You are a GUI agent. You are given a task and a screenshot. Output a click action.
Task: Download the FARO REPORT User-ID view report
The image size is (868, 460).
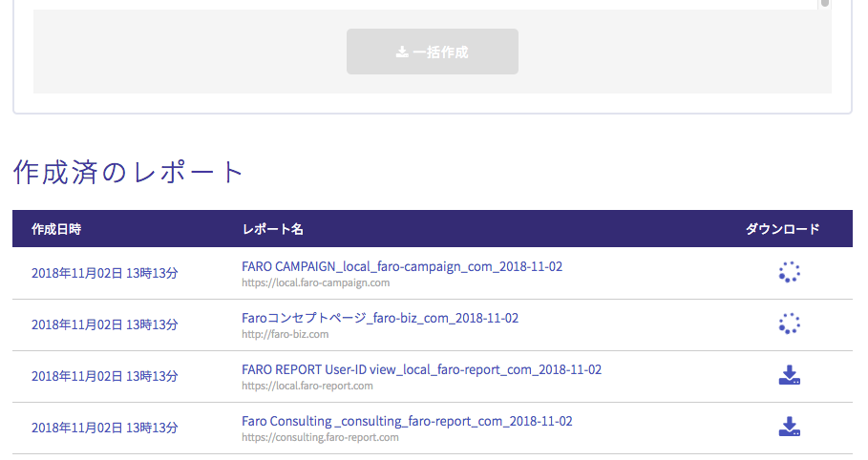point(790,375)
